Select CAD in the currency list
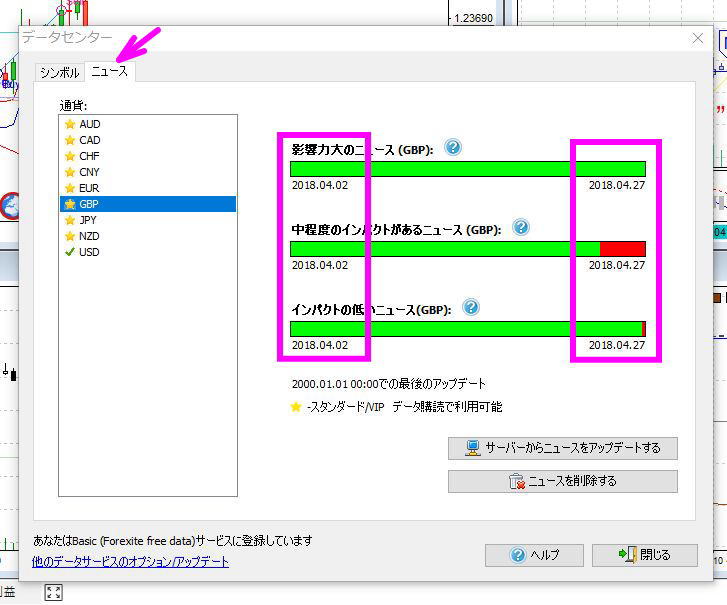Image resolution: width=727 pixels, height=605 pixels. tap(90, 140)
